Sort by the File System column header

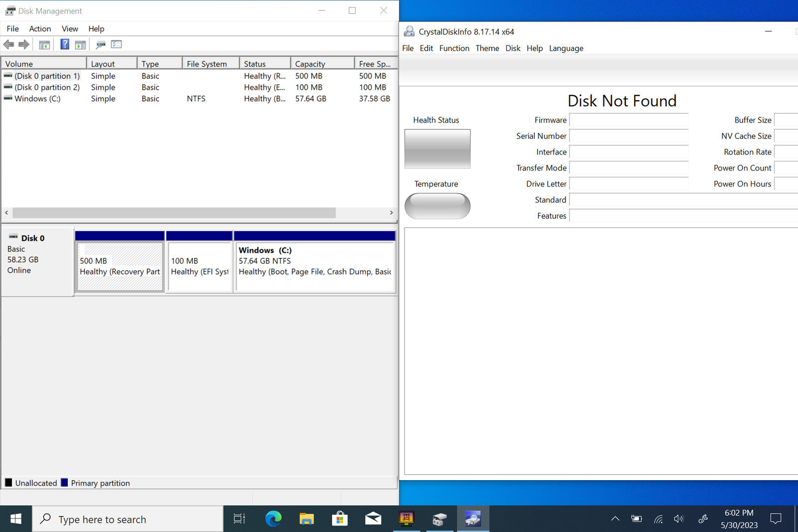click(211, 63)
